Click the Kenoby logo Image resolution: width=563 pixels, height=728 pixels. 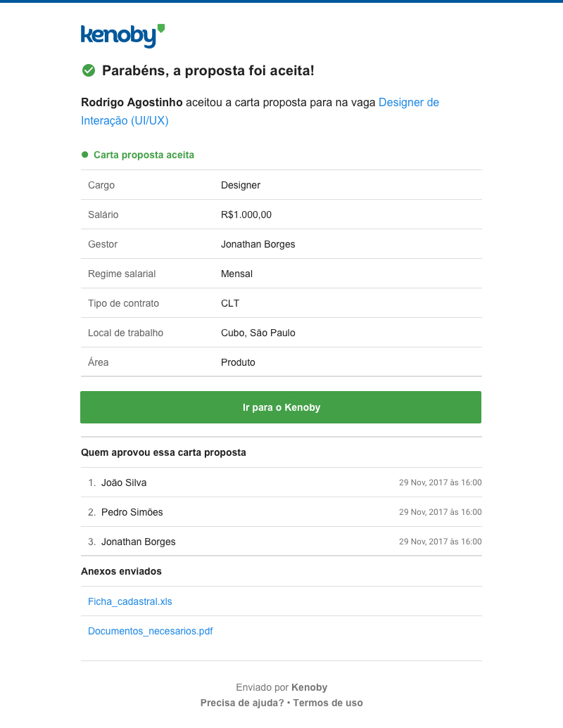point(122,35)
